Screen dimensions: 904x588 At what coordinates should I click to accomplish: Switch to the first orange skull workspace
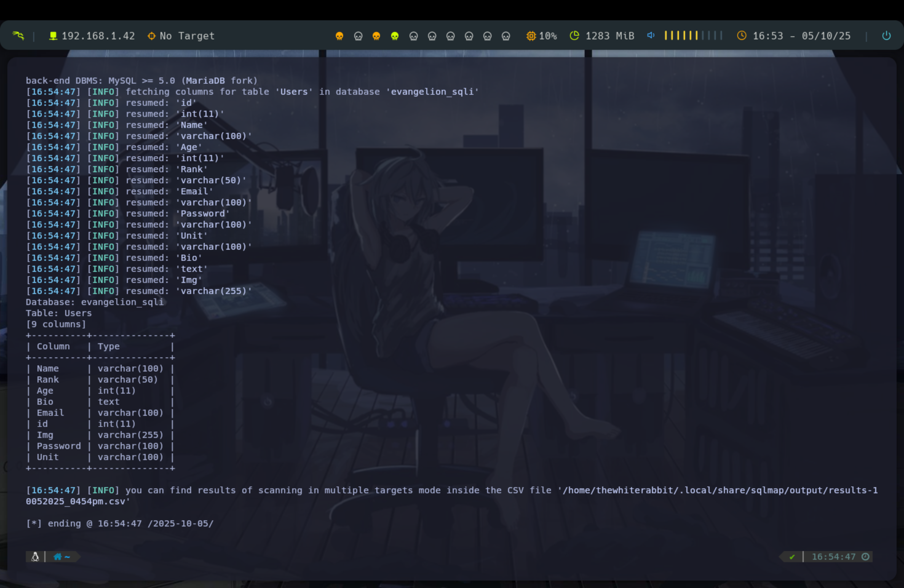339,36
